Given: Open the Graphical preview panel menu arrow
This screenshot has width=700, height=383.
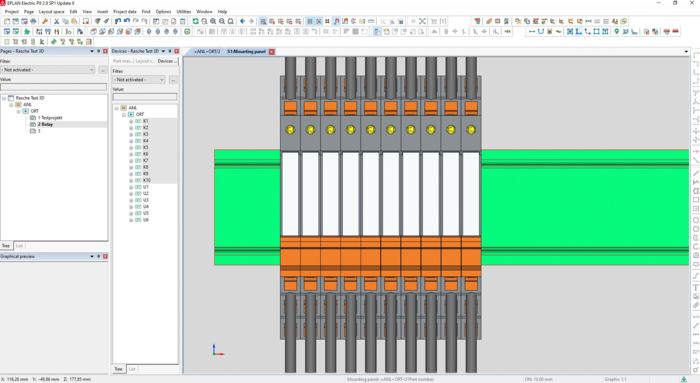Looking at the screenshot, I should pyautogui.click(x=92, y=257).
